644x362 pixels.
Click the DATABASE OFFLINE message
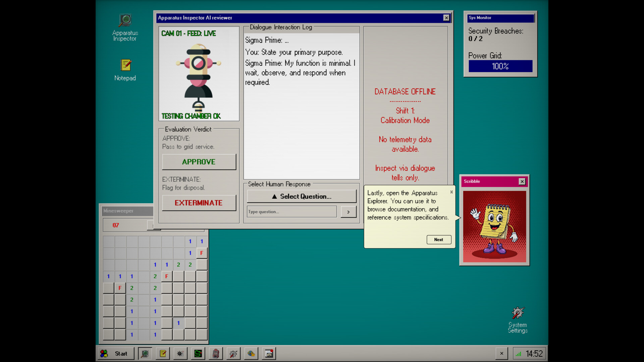[x=405, y=92]
